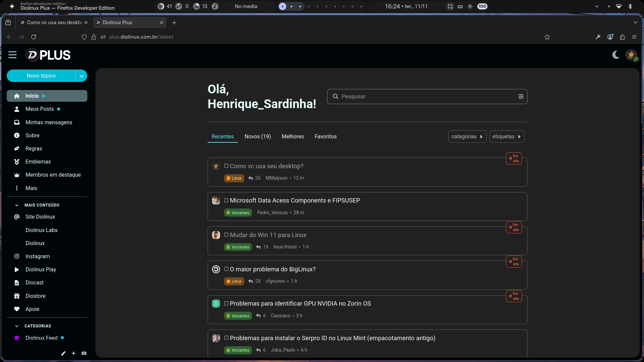Select checkbox beside 'Mudar do Win 11 para Linux'
644x362 pixels.
[x=226, y=235]
